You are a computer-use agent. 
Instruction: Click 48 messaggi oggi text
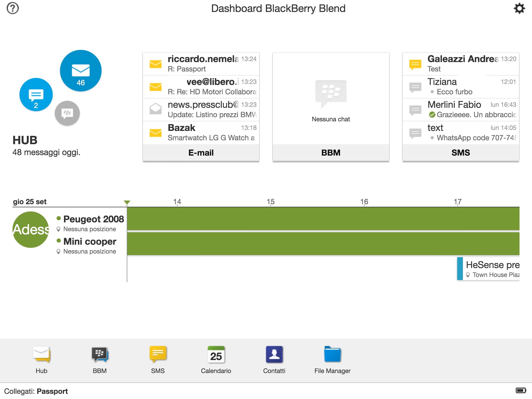(x=46, y=152)
